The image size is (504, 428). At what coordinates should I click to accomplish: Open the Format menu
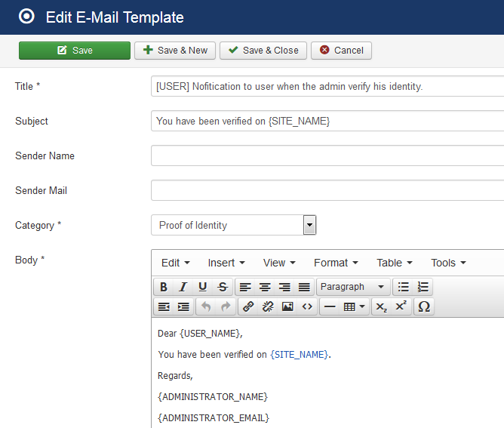pos(336,263)
